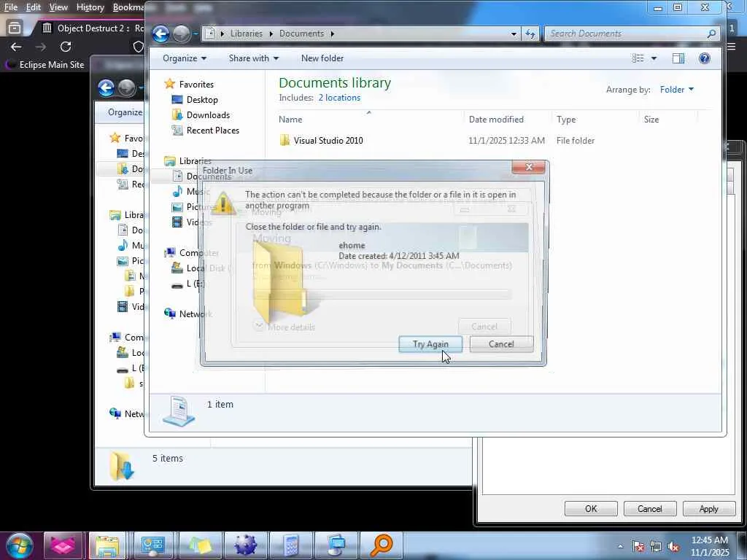This screenshot has height=560, width=747.
Task: Open the 2 locations link
Action: (x=339, y=98)
